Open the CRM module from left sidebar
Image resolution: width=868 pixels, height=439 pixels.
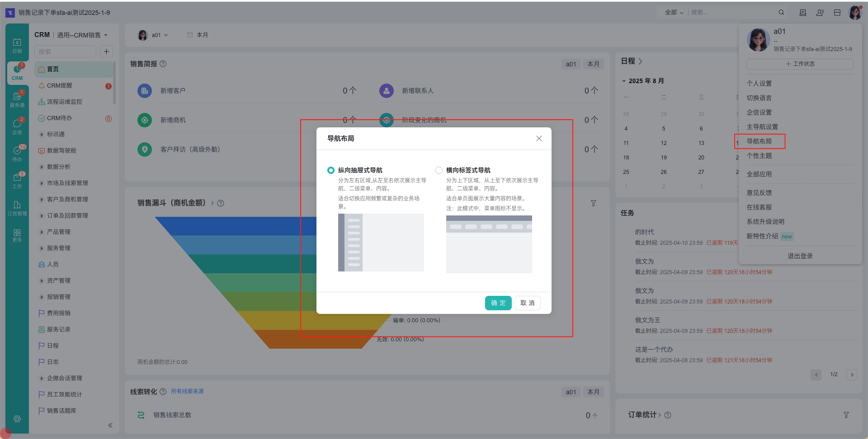[x=17, y=72]
